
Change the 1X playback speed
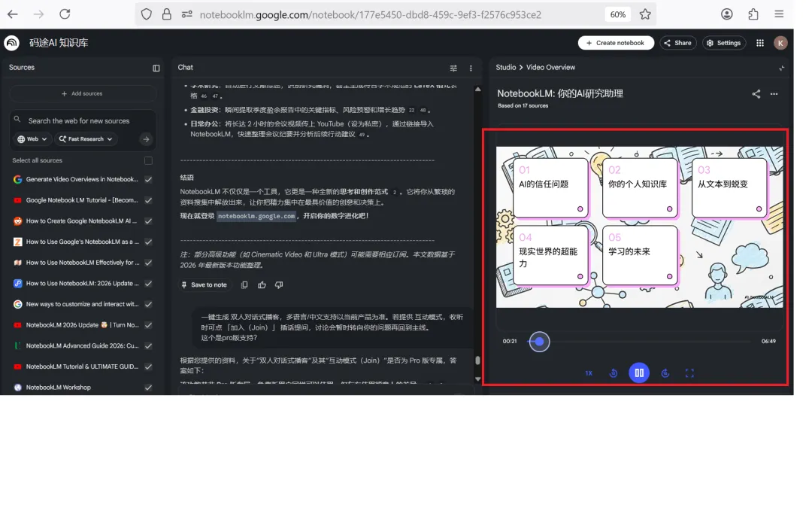click(x=589, y=373)
